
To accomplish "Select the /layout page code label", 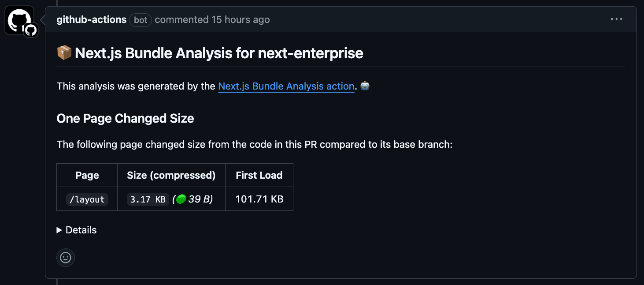I will tap(87, 199).
